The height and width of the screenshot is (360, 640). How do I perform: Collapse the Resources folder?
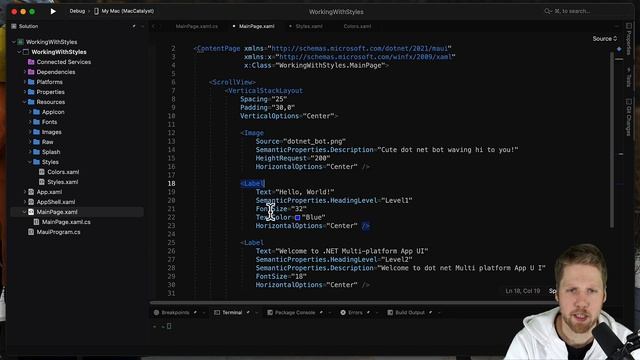pos(24,102)
